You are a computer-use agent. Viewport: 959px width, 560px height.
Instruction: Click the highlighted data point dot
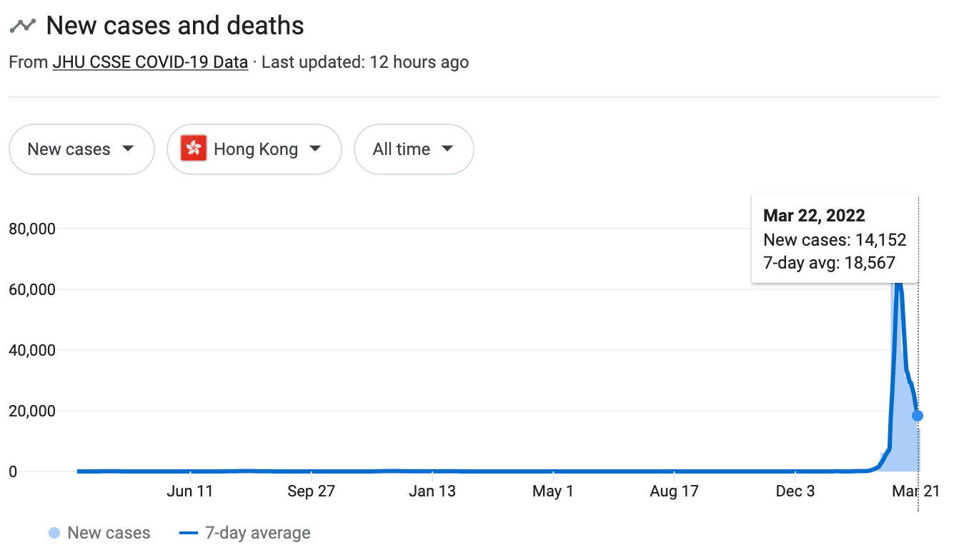point(918,416)
